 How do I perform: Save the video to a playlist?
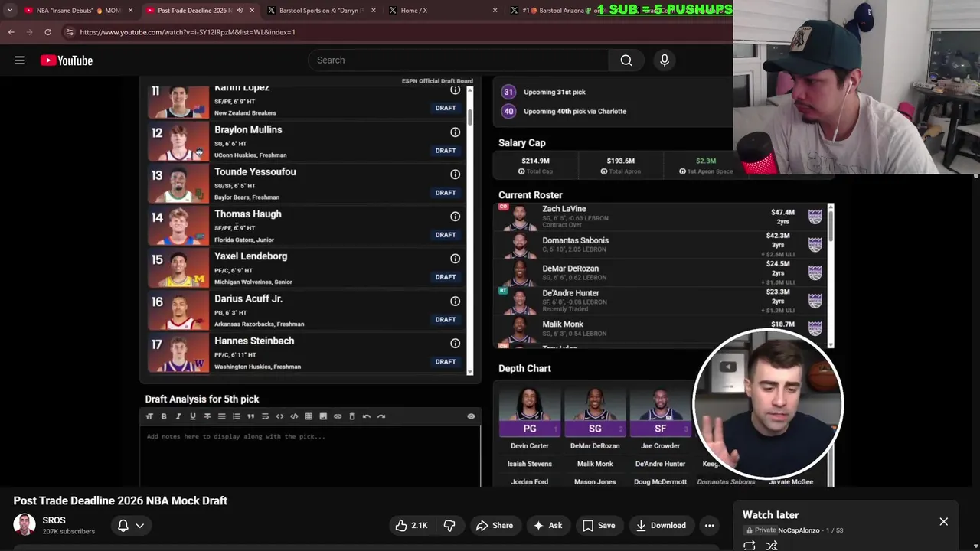point(598,526)
